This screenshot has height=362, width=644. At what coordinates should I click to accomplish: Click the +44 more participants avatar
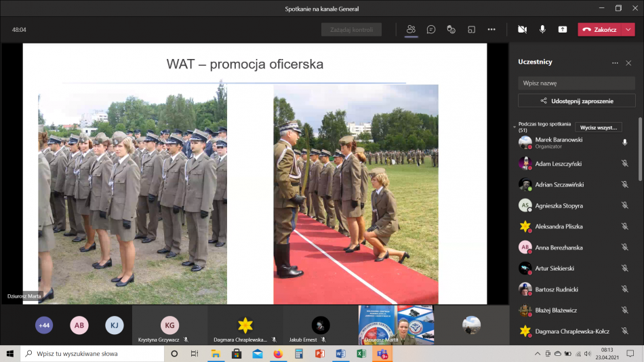44,325
